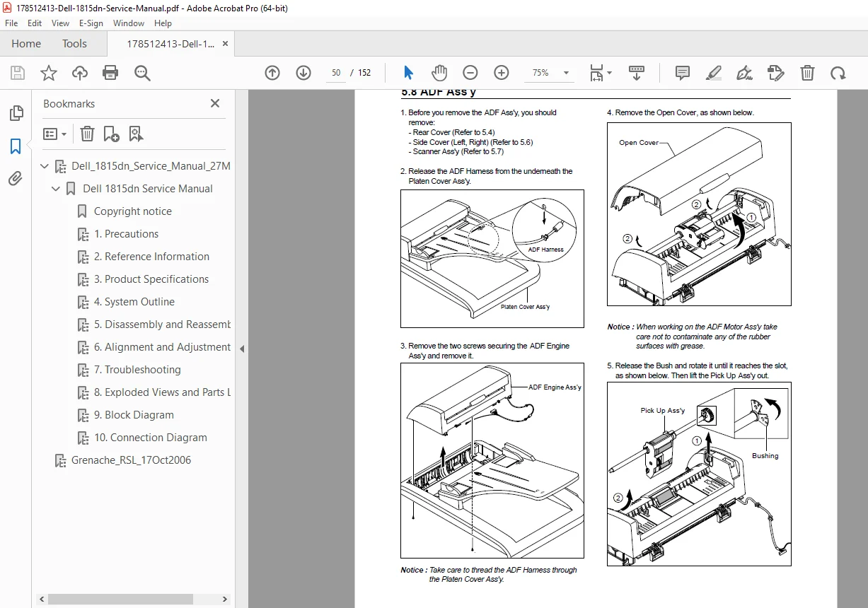Activate the selection arrow tool
This screenshot has width=868, height=608.
click(408, 73)
